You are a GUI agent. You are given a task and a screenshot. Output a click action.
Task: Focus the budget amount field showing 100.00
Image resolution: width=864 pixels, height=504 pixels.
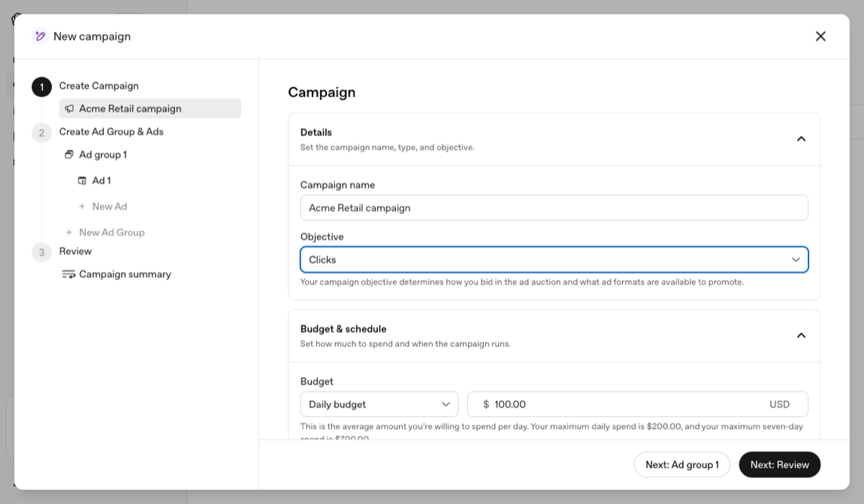638,404
